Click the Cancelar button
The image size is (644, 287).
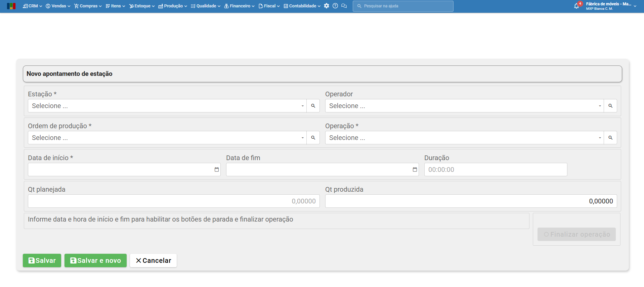[x=153, y=260]
